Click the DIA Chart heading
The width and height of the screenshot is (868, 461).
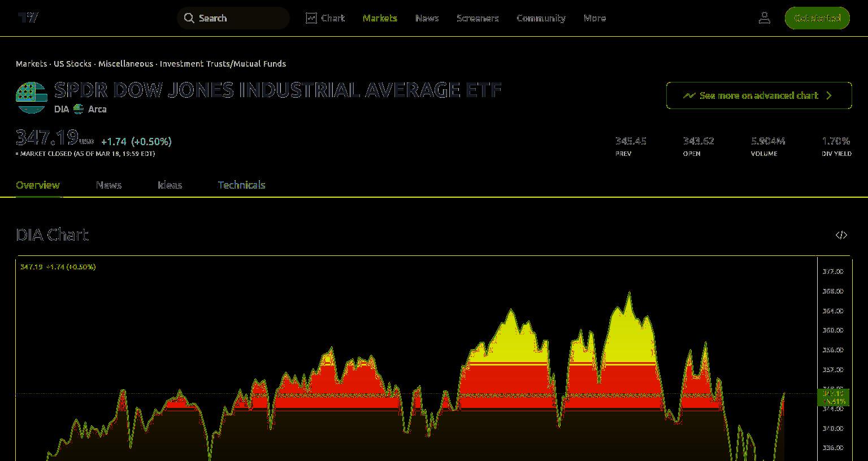(x=52, y=235)
